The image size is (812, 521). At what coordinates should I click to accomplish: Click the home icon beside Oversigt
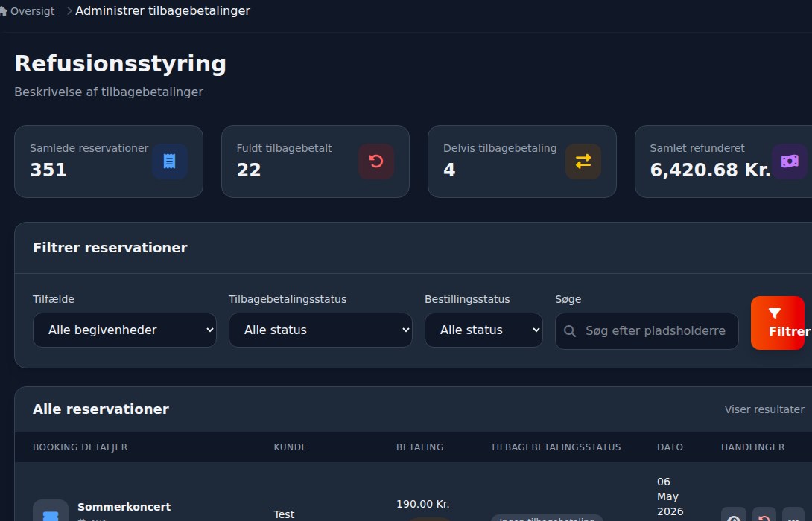pyautogui.click(x=3, y=11)
